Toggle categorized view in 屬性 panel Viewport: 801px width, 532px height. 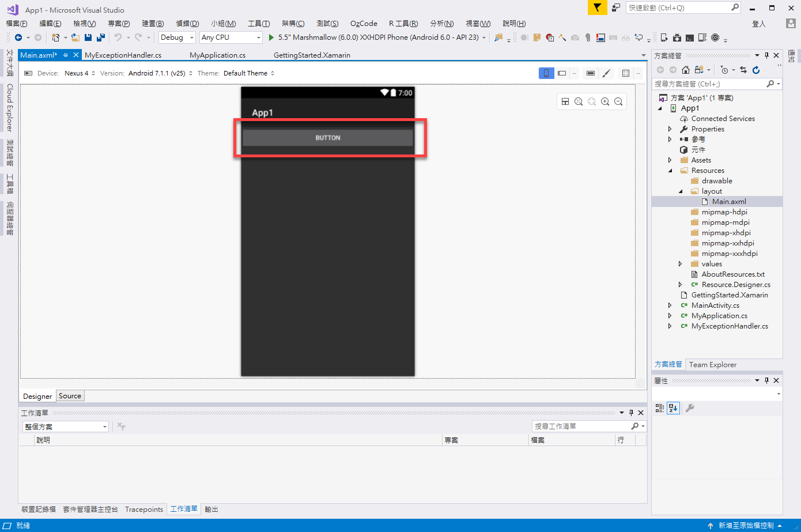point(660,408)
